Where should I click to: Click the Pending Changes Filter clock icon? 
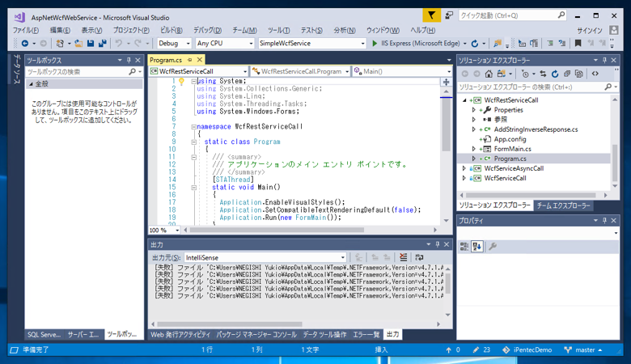coord(525,74)
